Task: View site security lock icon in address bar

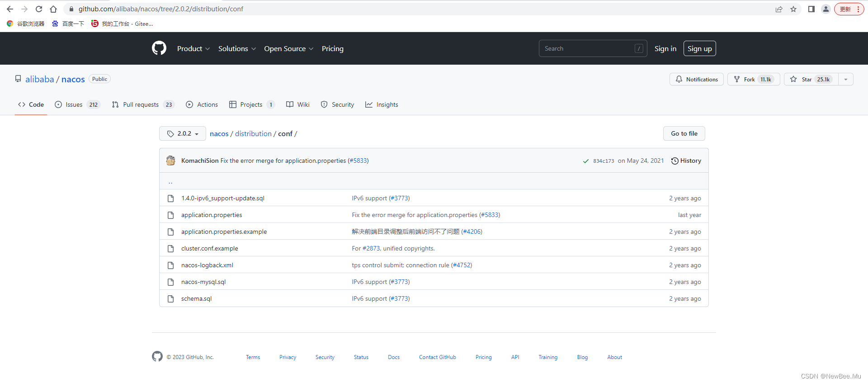Action: coord(71,9)
